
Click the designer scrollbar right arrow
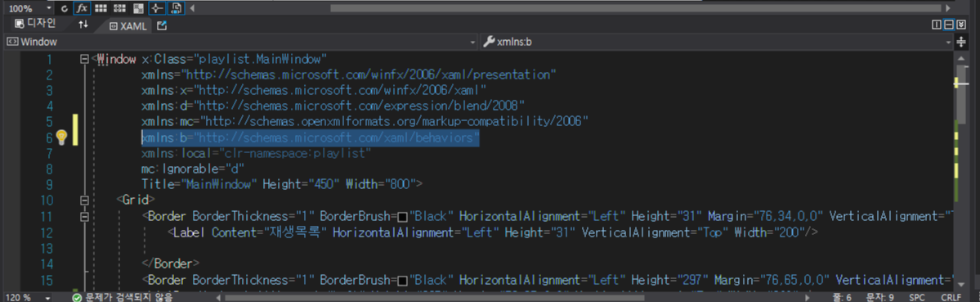(949, 9)
